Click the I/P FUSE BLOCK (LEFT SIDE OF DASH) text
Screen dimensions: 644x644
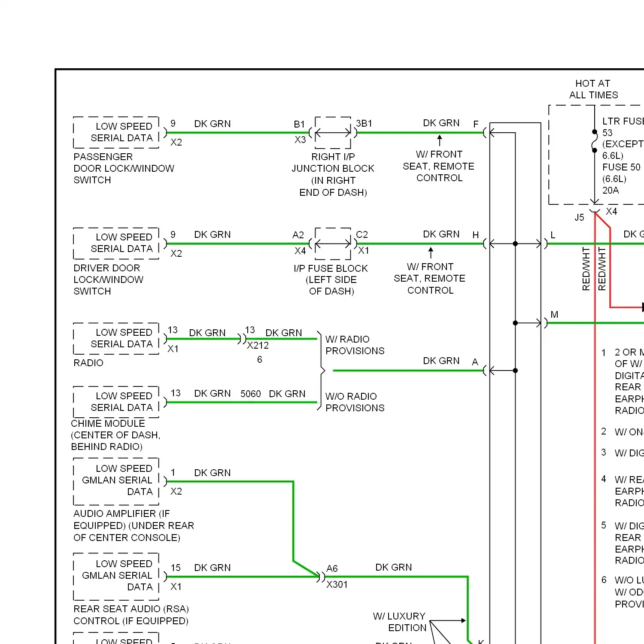[331, 279]
